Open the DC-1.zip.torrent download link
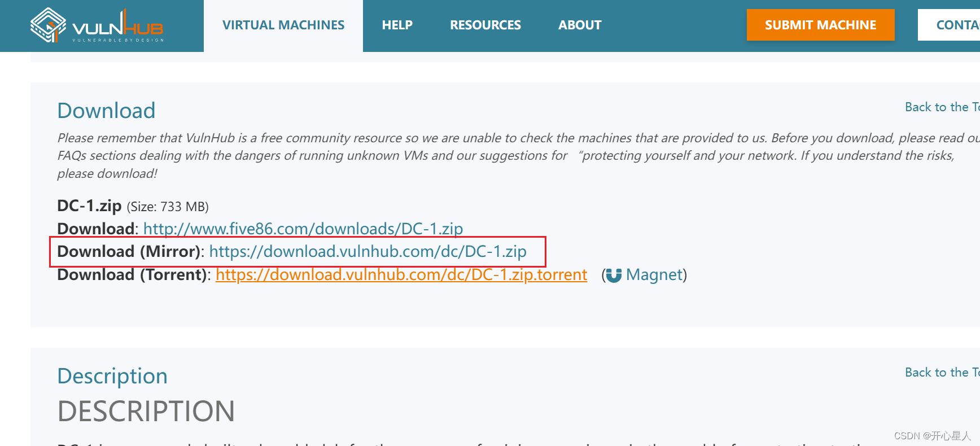The height and width of the screenshot is (446, 980). tap(401, 274)
